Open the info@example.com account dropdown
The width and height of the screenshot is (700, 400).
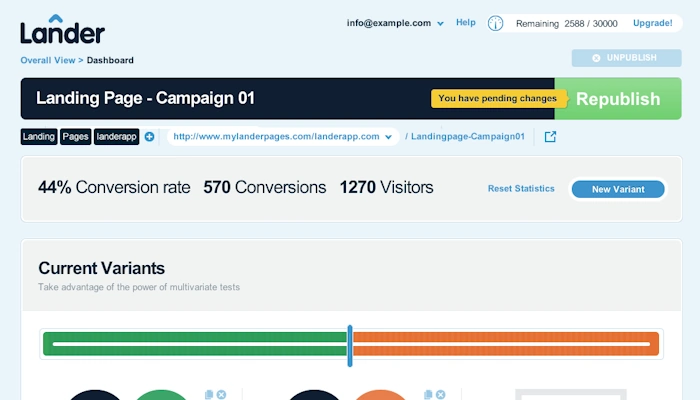(x=395, y=23)
